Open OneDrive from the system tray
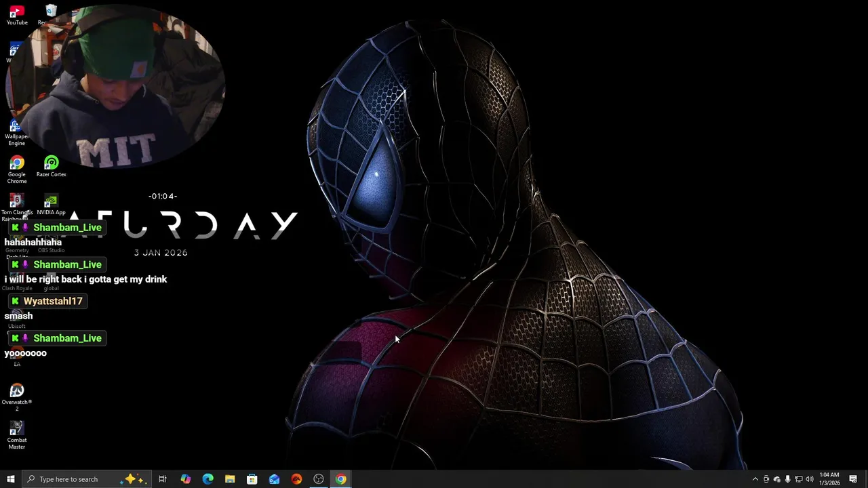 coord(777,479)
